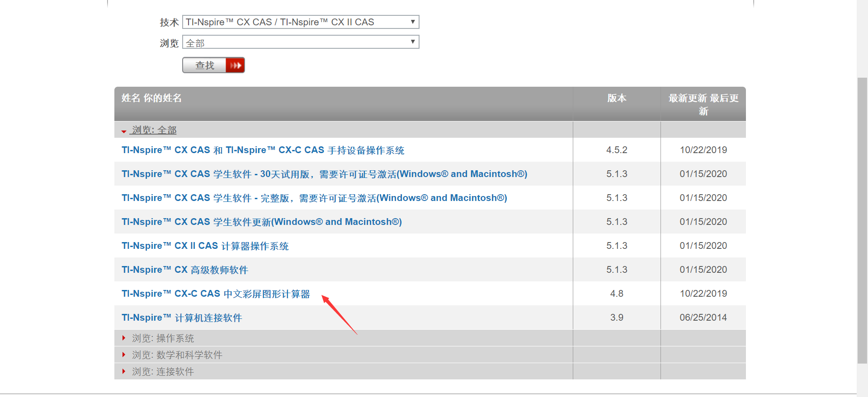
Task: Open TI-Nspire CX-C CAS 中文彩屏图形计算器 link
Action: [216, 294]
